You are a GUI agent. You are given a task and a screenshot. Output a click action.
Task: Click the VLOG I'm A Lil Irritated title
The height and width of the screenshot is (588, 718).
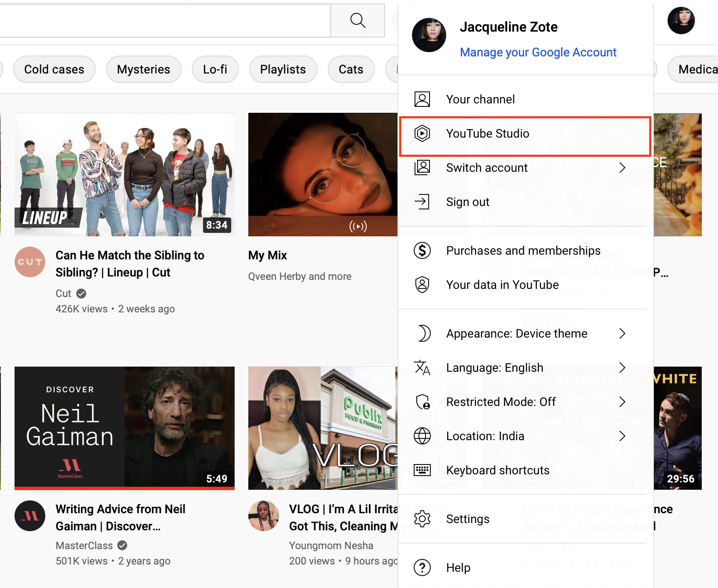[344, 517]
